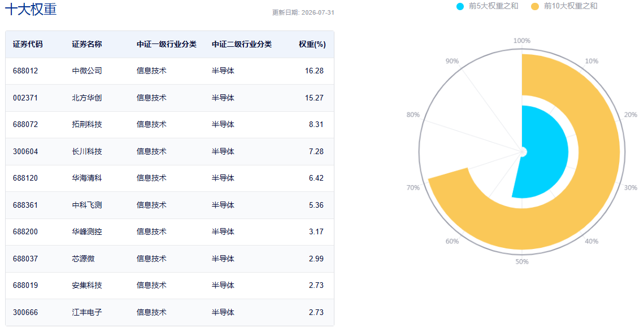Click the 中证二级行业分类 column header
Viewport: 644px width, 328px height.
coord(242,45)
